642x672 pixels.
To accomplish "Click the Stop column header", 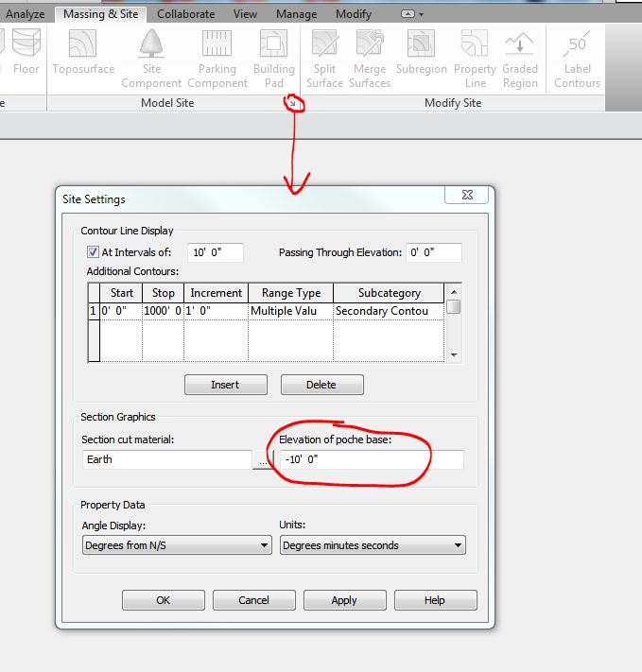I will coord(163,293).
